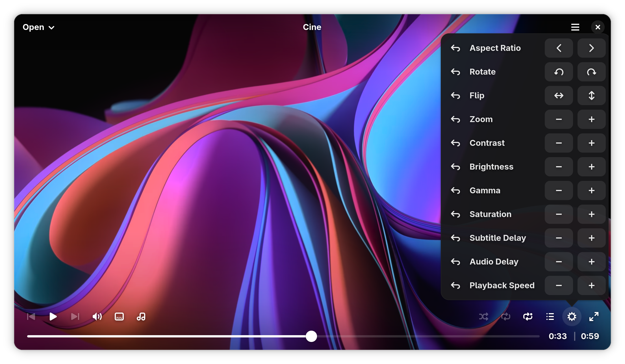625x364 pixels.
Task: Rotate video counter-clockwise
Action: tap(559, 72)
